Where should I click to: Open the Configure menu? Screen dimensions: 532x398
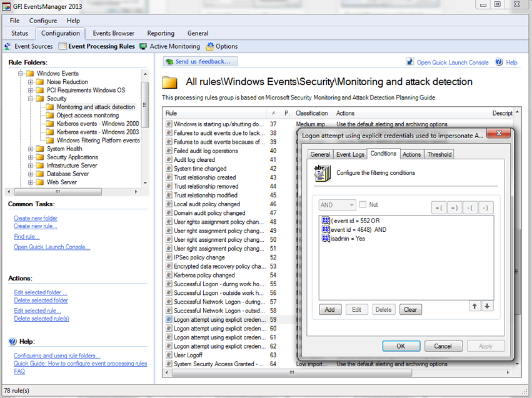click(43, 21)
